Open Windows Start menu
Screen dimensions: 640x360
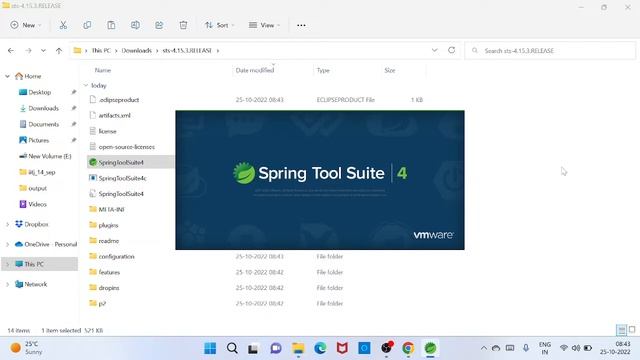(x=210, y=348)
